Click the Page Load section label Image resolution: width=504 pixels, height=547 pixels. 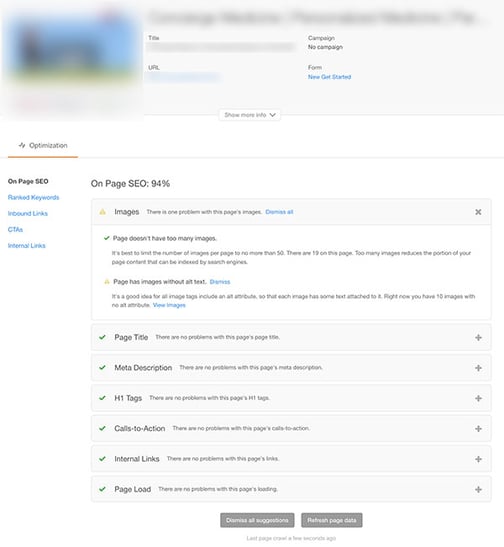point(133,489)
